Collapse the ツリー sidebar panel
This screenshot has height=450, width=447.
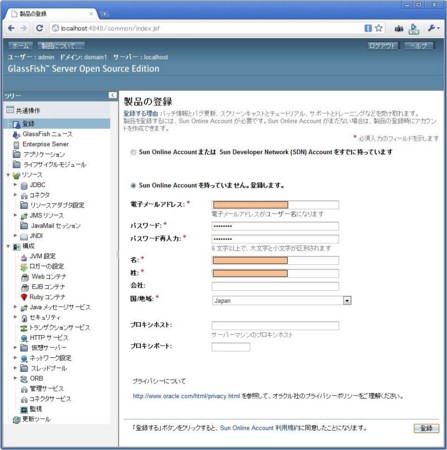click(x=113, y=95)
